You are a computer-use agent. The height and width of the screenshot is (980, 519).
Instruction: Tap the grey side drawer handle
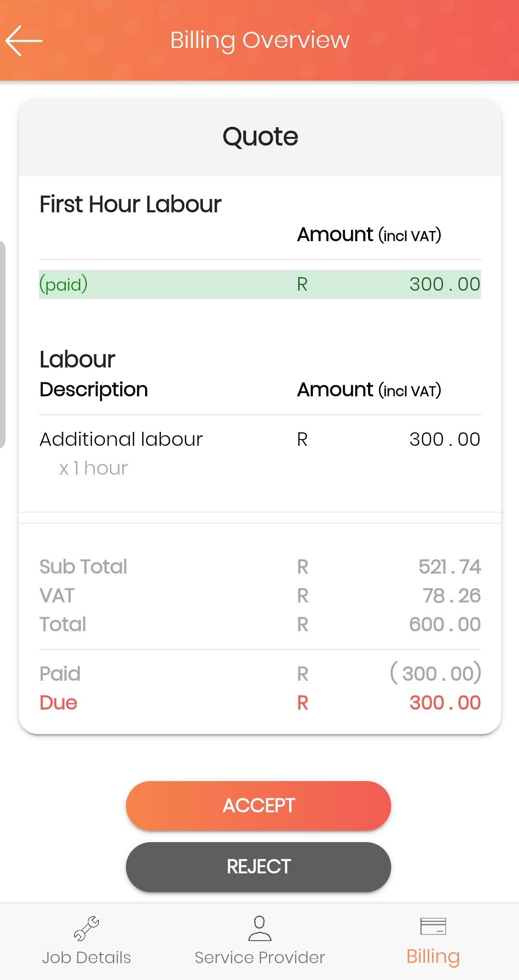click(x=2, y=344)
